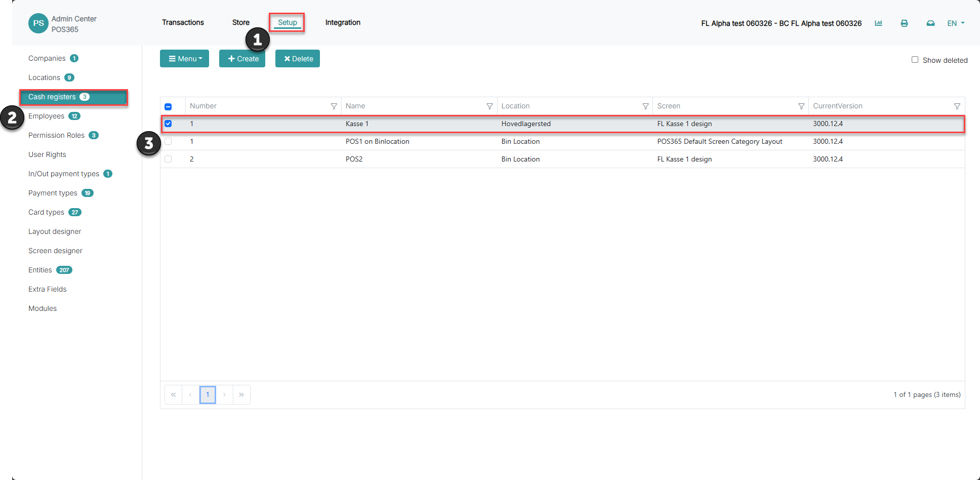Switch to the Setup tab
Viewport: 980px width, 480px height.
[x=287, y=22]
